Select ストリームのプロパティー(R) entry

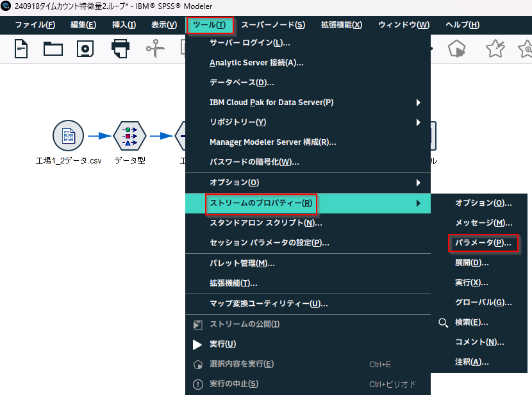(x=308, y=203)
